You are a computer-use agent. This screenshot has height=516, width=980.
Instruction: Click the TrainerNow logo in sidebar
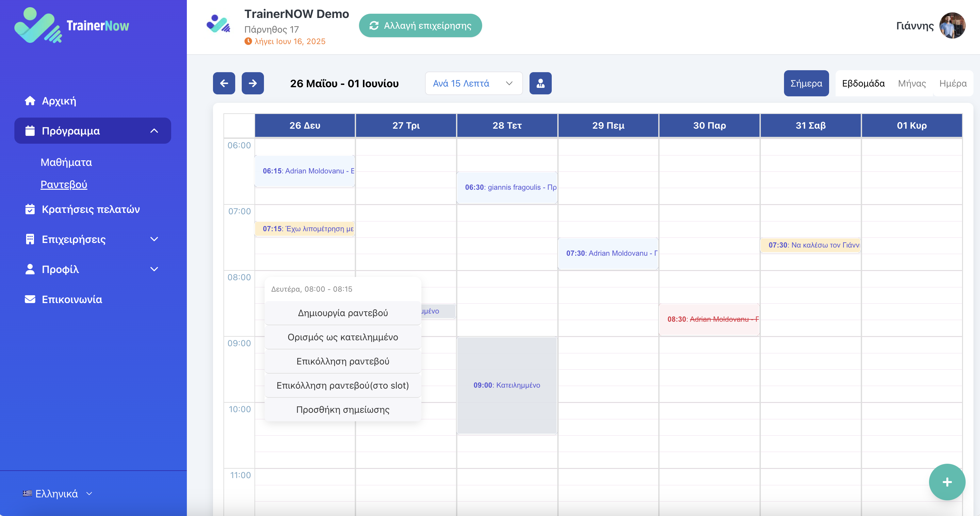(x=72, y=25)
